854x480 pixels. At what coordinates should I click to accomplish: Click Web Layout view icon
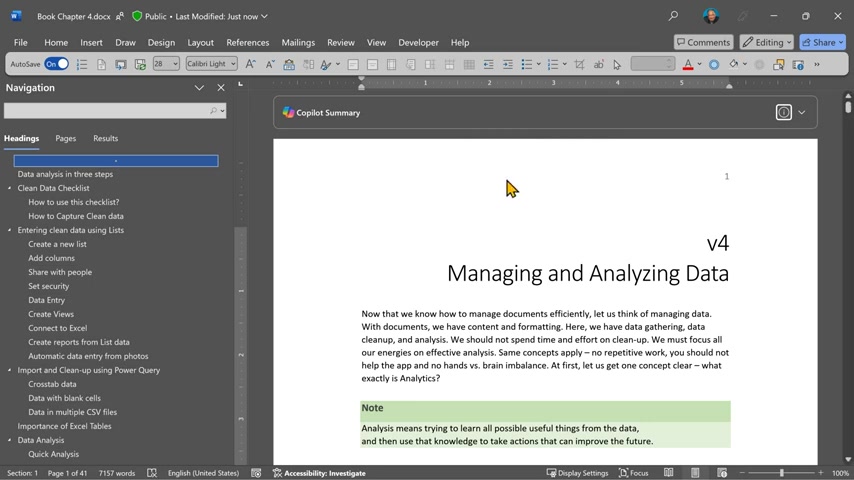pyautogui.click(x=722, y=473)
